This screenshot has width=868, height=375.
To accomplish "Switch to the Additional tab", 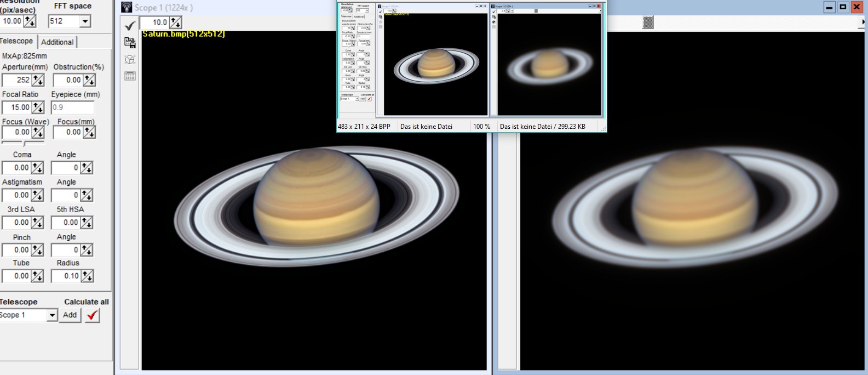I will pos(57,42).
